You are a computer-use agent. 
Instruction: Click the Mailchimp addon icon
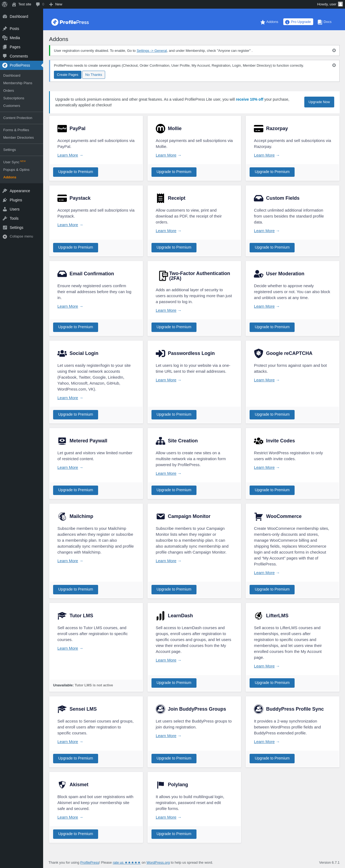coord(62,516)
